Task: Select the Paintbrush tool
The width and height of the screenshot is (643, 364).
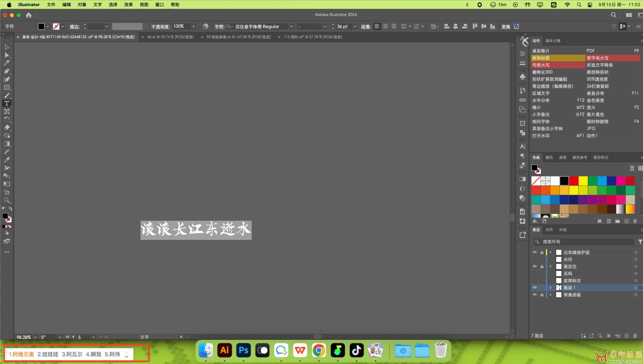Action: coord(7,95)
